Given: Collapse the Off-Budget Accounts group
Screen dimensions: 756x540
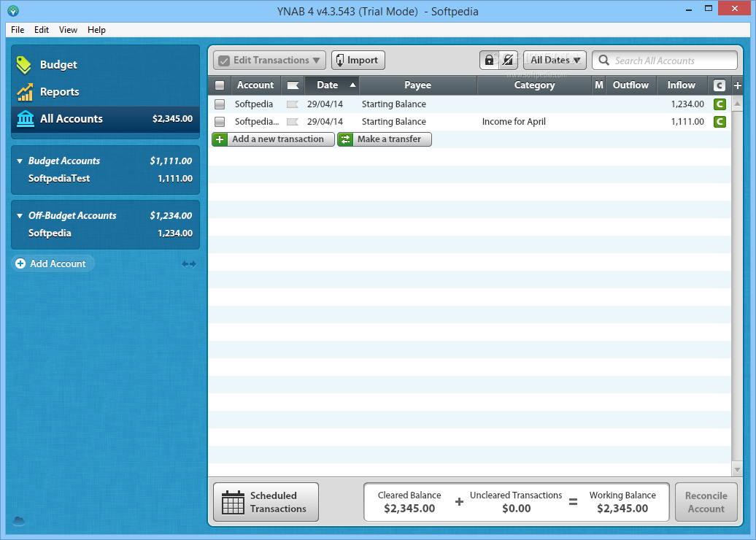Looking at the screenshot, I should tap(20, 215).
